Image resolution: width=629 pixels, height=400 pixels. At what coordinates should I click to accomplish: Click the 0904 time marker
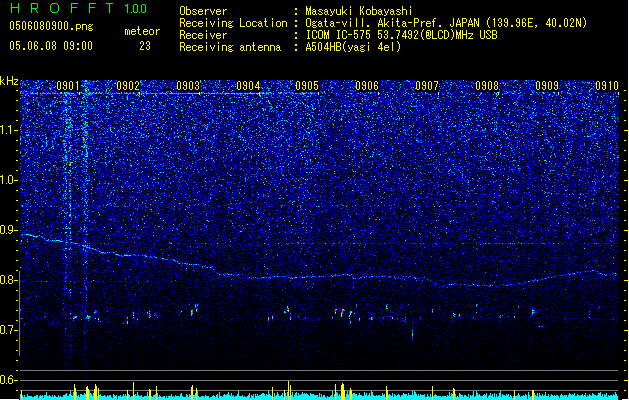(248, 86)
